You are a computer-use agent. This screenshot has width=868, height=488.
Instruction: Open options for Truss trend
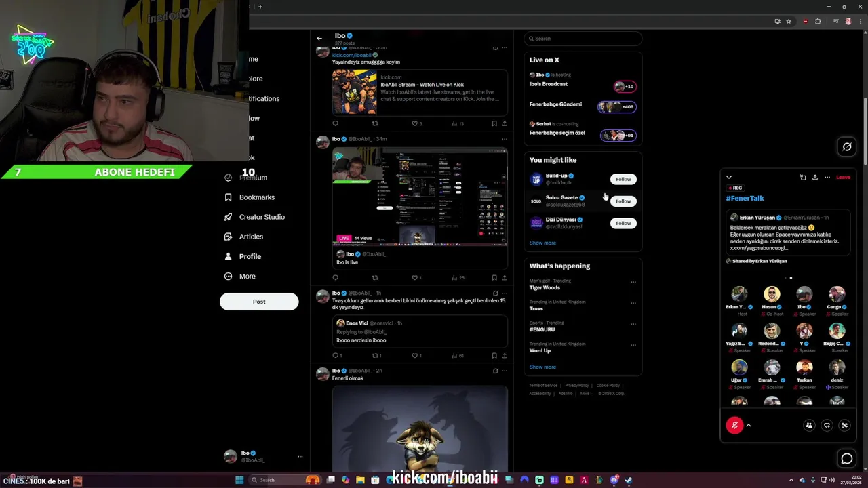pyautogui.click(x=633, y=302)
